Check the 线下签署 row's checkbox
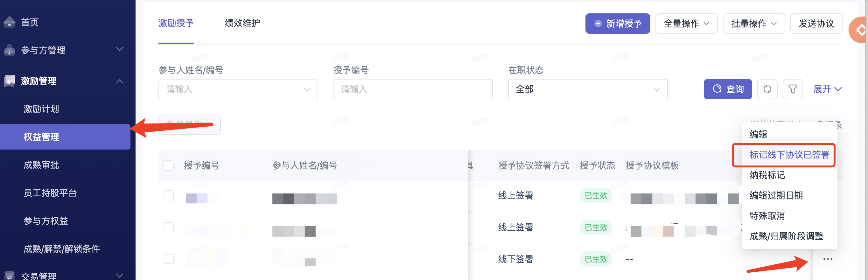This screenshot has width=868, height=280. pyautogui.click(x=169, y=259)
